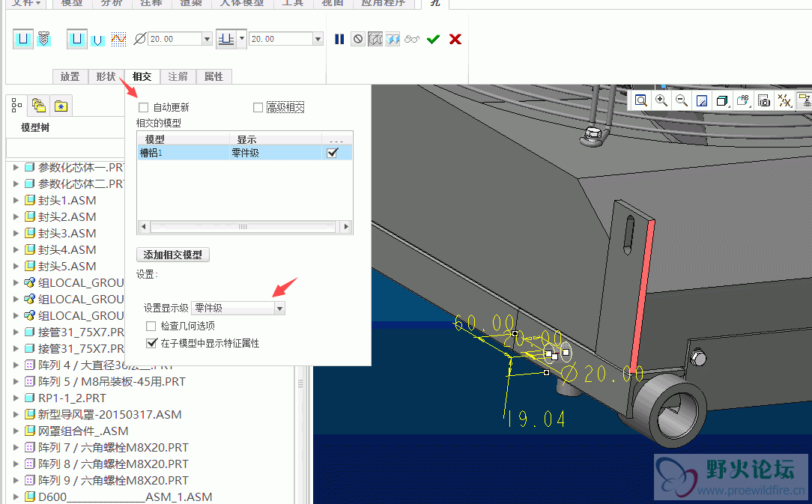Click the 显示 column header
The image size is (812, 504).
point(276,139)
